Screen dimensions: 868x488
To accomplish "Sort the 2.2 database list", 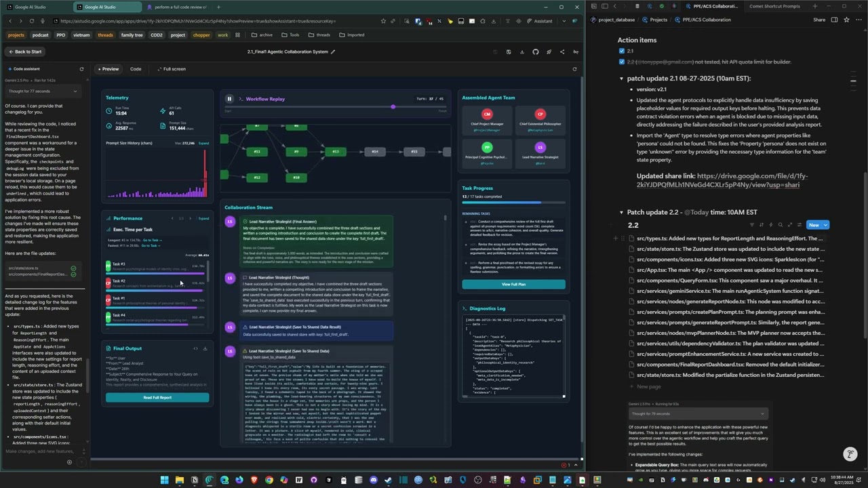I will [x=761, y=225].
